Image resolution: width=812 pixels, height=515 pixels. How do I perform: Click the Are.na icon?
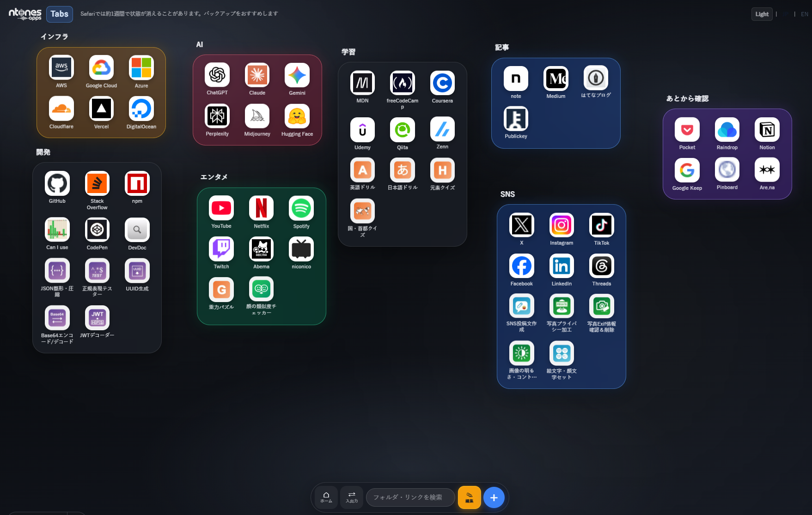[767, 170]
